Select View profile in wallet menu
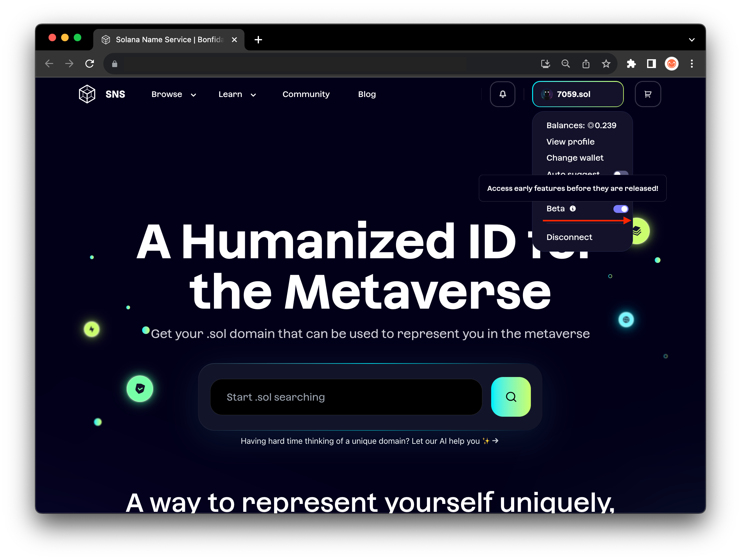The width and height of the screenshot is (741, 560). click(x=570, y=142)
